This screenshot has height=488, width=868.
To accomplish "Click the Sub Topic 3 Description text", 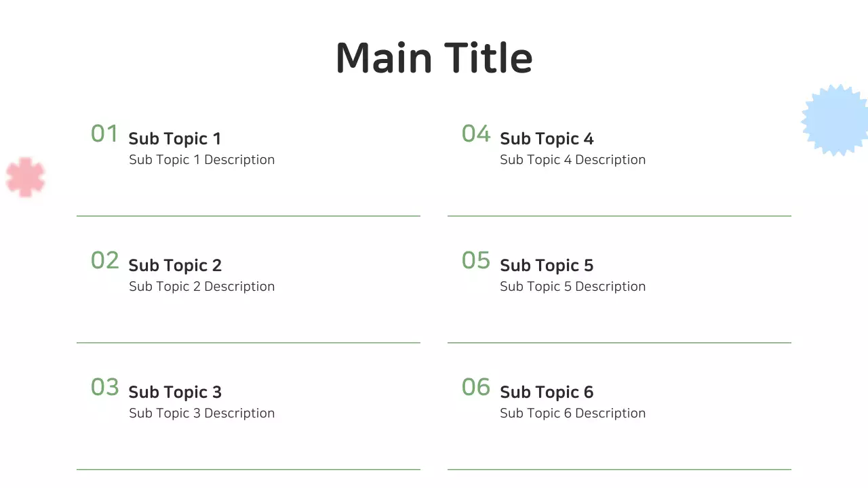I will pos(201,413).
